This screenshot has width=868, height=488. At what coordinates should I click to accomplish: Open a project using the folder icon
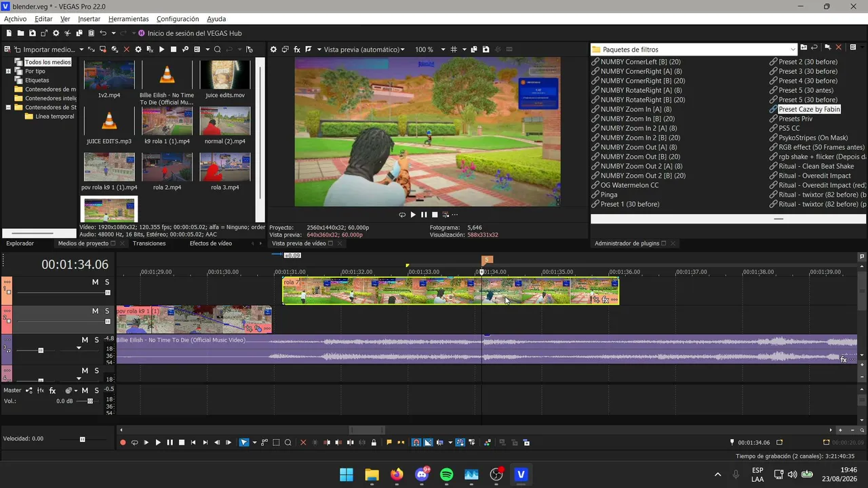tap(21, 33)
